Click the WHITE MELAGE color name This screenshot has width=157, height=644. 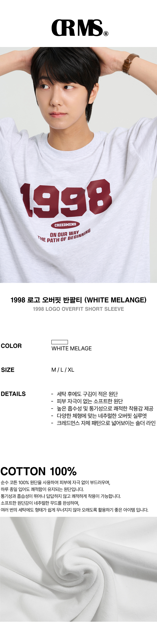(71, 348)
